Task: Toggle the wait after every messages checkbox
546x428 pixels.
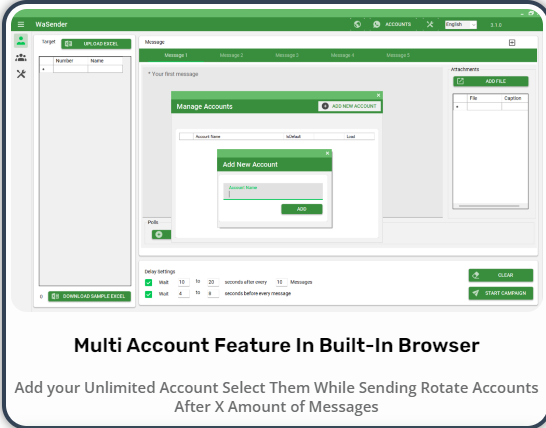Action: coord(148,282)
